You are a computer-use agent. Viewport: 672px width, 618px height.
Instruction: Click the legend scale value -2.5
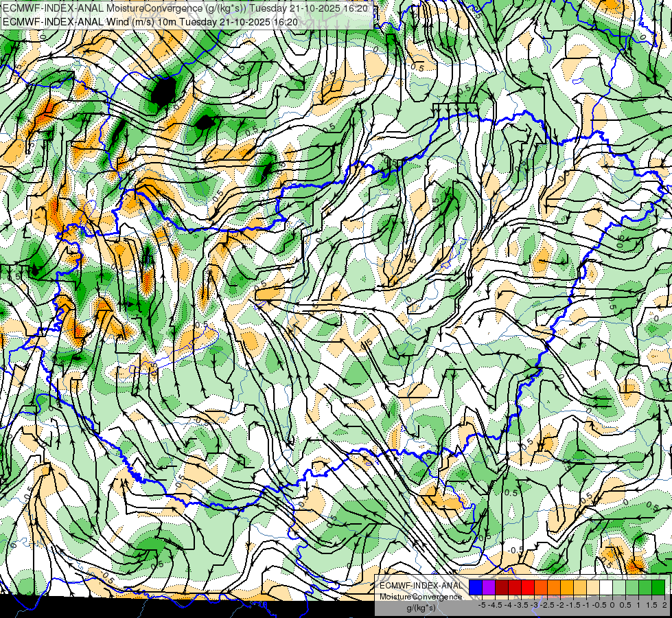coord(548,605)
